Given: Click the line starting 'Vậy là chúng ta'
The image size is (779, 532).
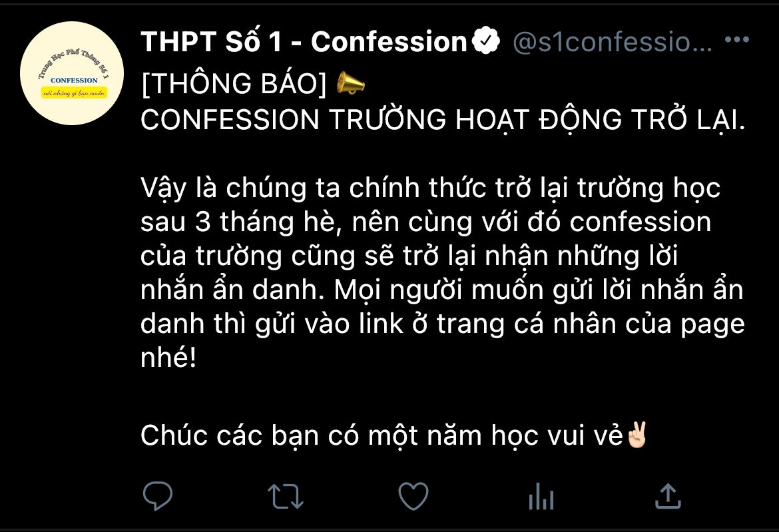Looking at the screenshot, I should (x=430, y=188).
